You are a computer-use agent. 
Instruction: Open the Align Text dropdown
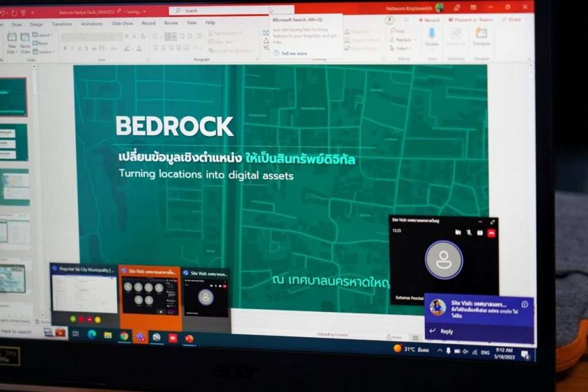click(x=221, y=42)
